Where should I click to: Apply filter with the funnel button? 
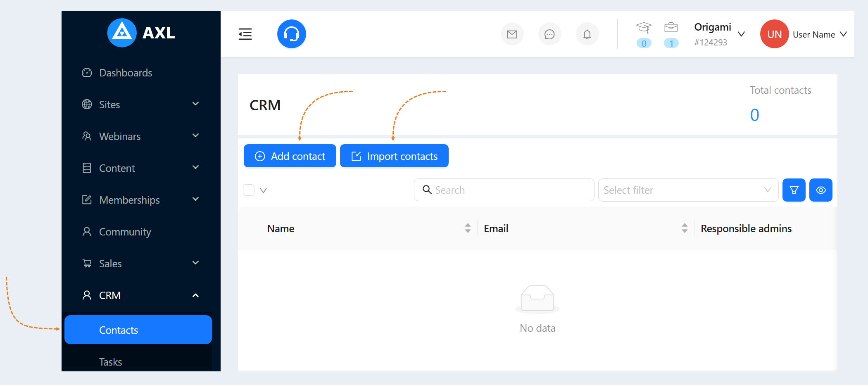pyautogui.click(x=794, y=190)
